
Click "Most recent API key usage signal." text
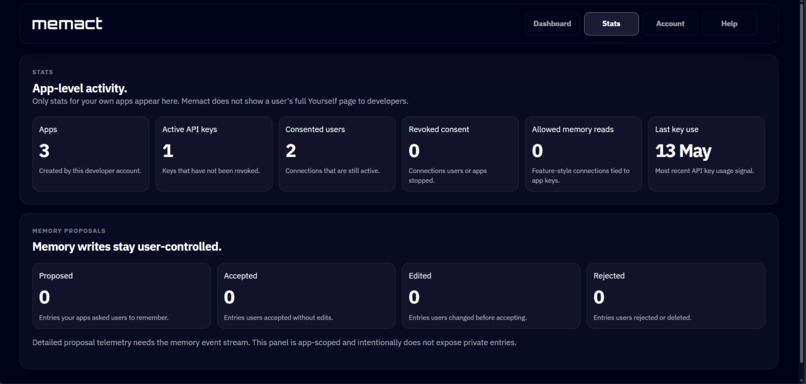coord(705,171)
